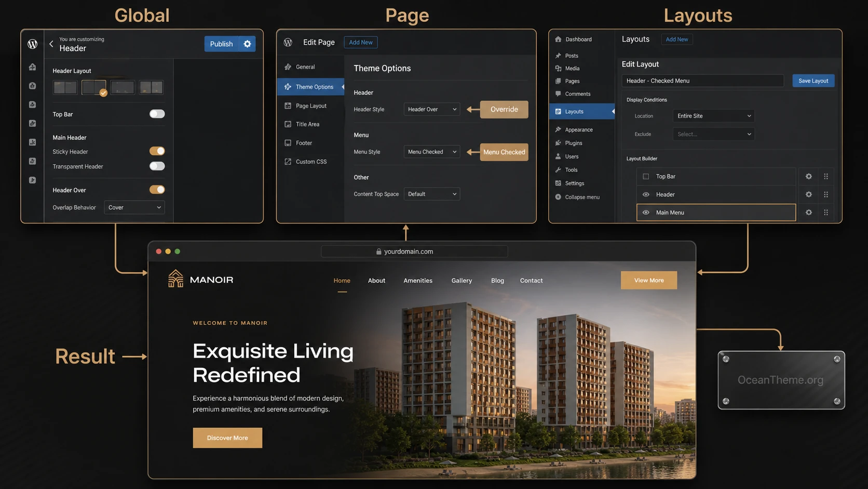Screen dimensions: 868x489
Task: Click About in the website navigation
Action: 376,281
